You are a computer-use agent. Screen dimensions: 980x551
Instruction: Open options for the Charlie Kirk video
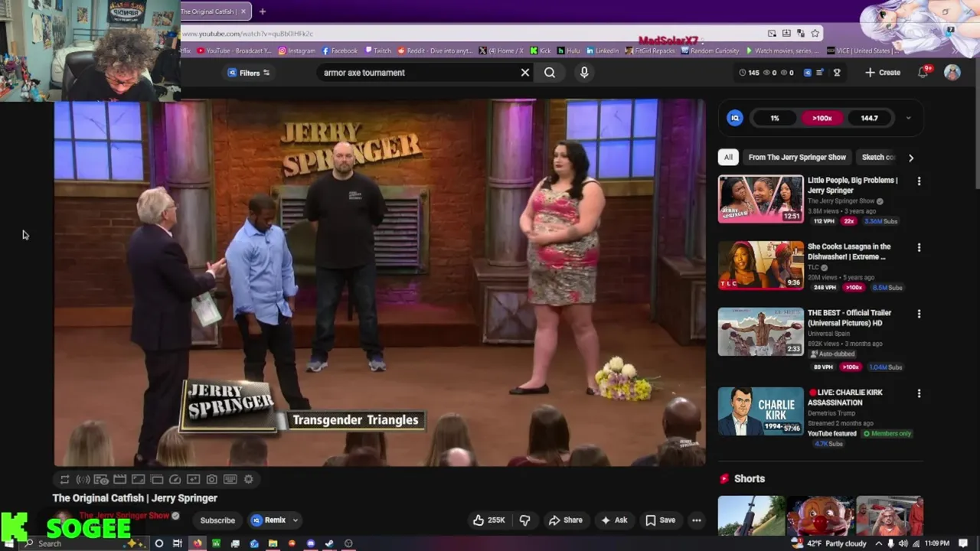pyautogui.click(x=919, y=393)
